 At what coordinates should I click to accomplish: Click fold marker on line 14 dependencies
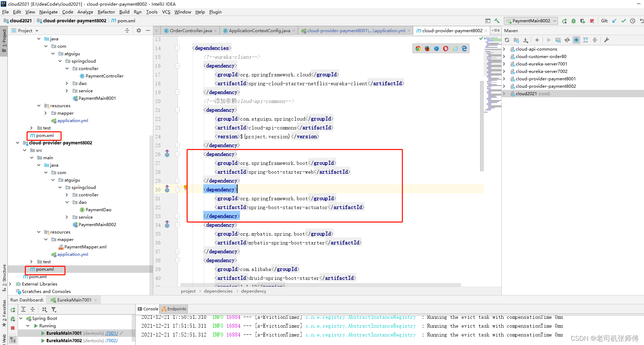pos(178,48)
